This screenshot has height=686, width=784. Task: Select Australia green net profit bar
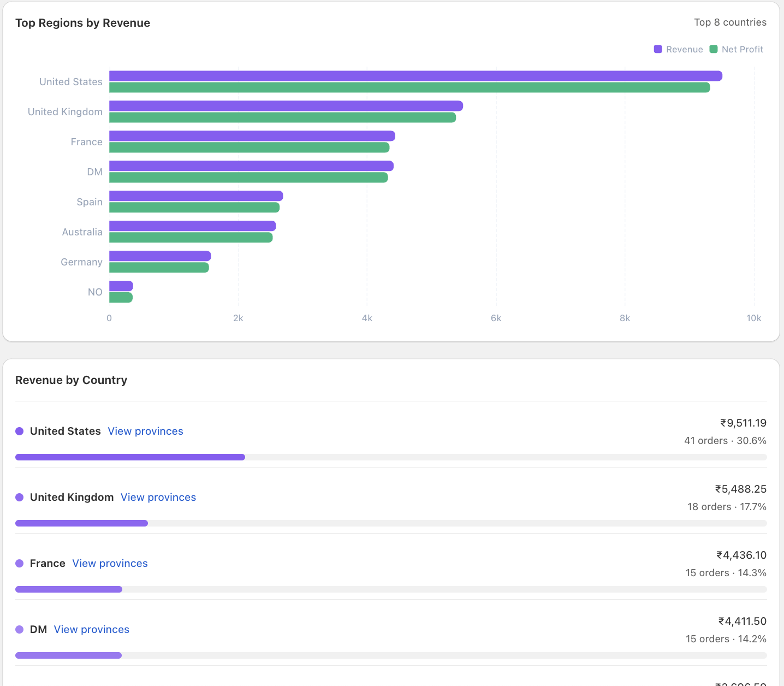pyautogui.click(x=191, y=238)
